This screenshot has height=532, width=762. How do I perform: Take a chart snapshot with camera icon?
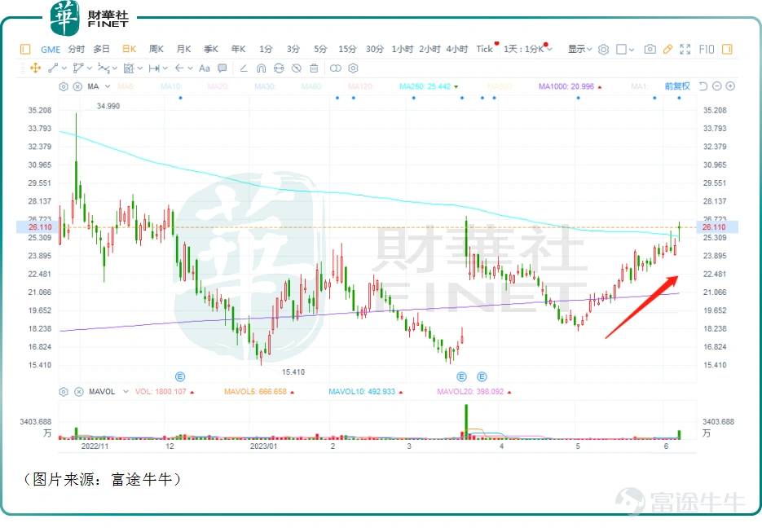pos(650,49)
